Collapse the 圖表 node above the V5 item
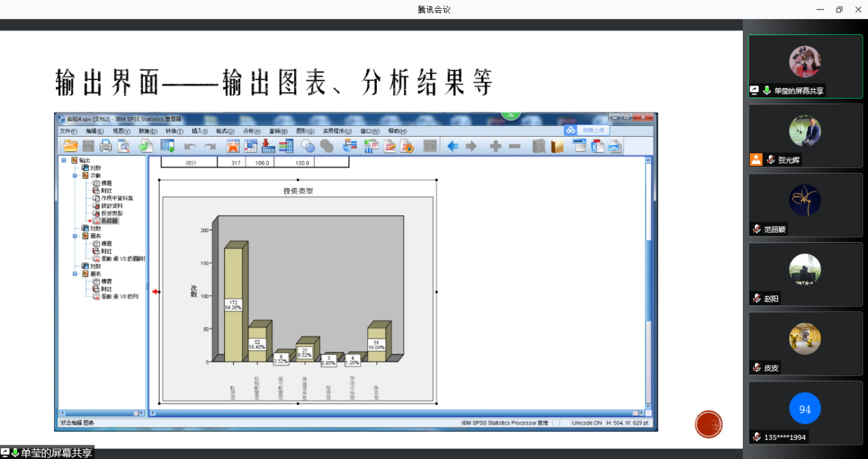 pos(75,236)
